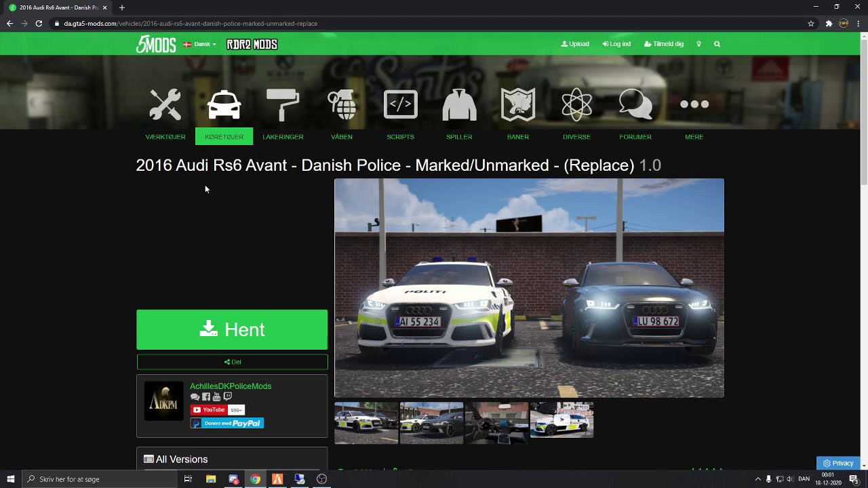Select the interior dashboard thumbnail
The image size is (868, 488).
496,423
